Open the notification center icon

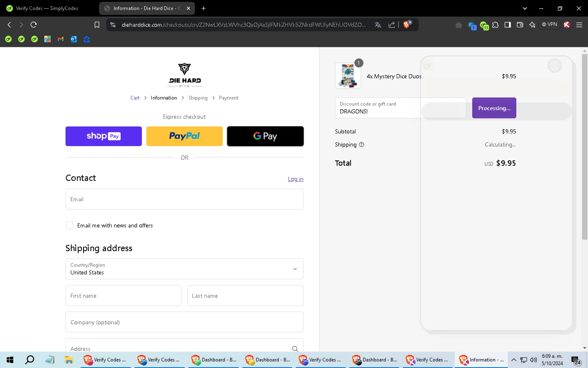pyautogui.click(x=576, y=360)
